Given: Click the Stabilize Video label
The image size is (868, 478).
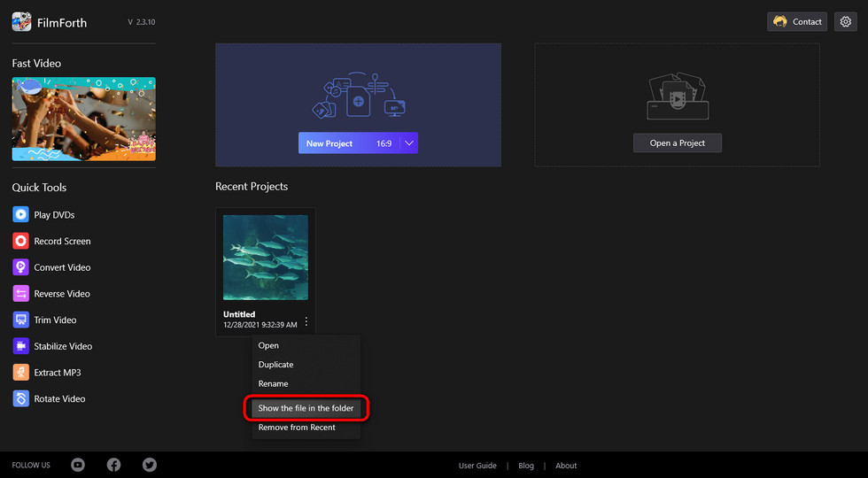Looking at the screenshot, I should (63, 346).
